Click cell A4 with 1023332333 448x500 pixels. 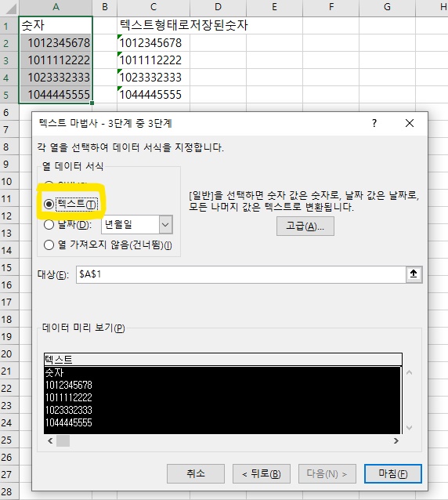coord(56,77)
